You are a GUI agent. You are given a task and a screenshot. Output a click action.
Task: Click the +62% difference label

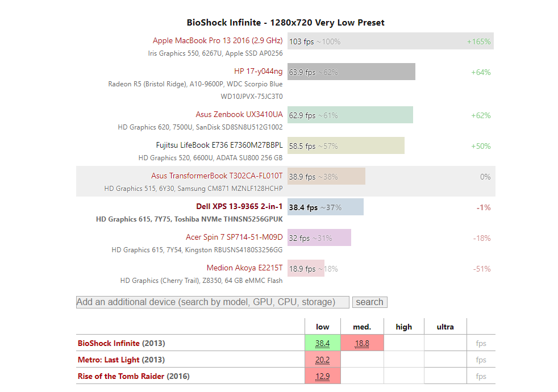[481, 115]
